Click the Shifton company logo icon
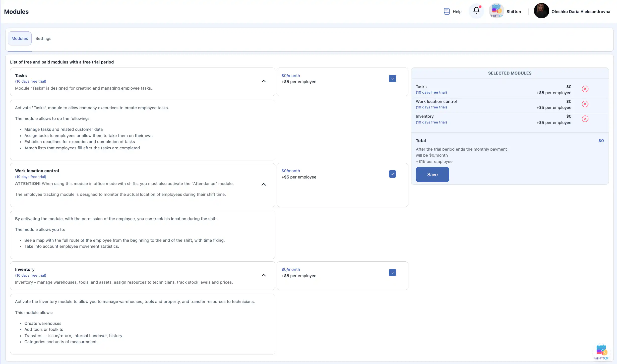The width and height of the screenshot is (617, 364). pos(496,11)
